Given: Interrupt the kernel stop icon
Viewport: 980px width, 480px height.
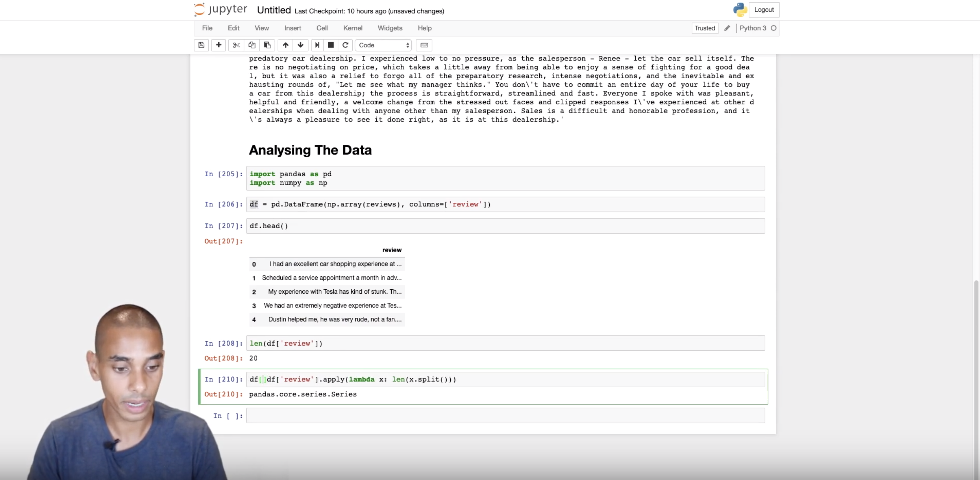Looking at the screenshot, I should point(331,45).
